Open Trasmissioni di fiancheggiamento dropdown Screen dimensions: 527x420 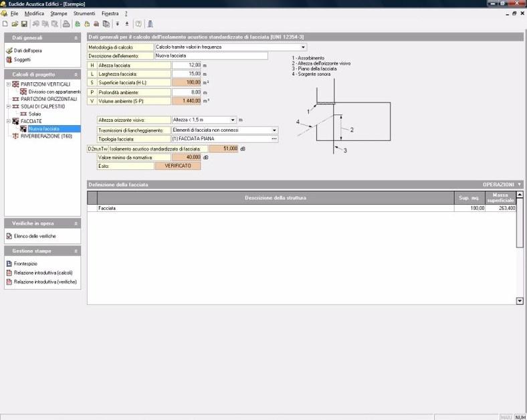(x=274, y=130)
